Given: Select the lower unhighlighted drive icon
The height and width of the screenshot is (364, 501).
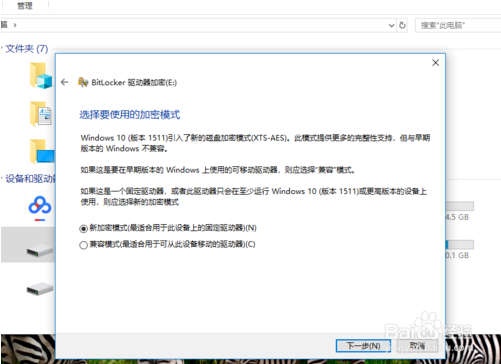Looking at the screenshot, I should pyautogui.click(x=40, y=288).
